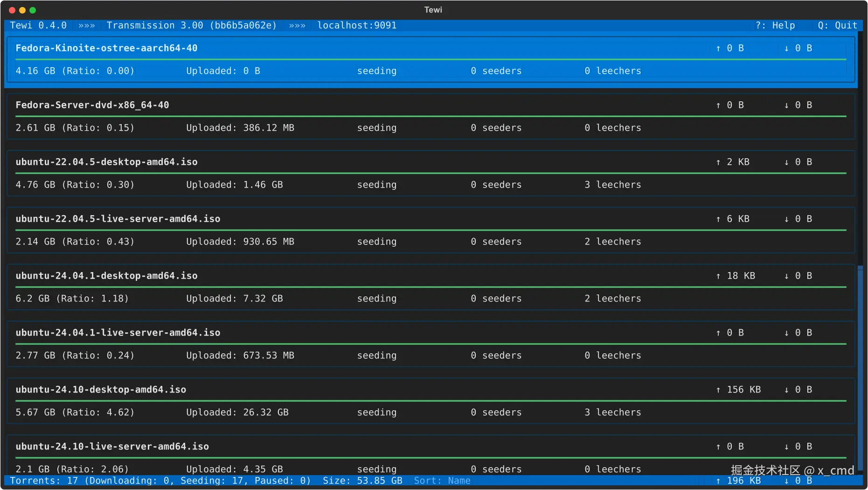Viewport: 868px width, 490px height.
Task: Click upload speed '156 KB' of ubuntu-24.10-desktop
Action: 738,390
